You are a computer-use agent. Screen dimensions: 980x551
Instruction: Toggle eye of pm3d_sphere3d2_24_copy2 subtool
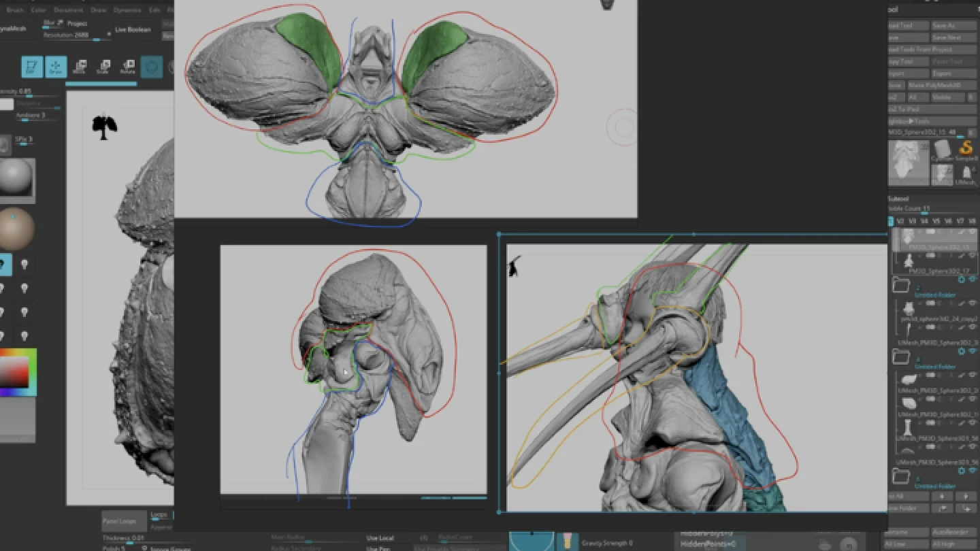click(x=972, y=305)
